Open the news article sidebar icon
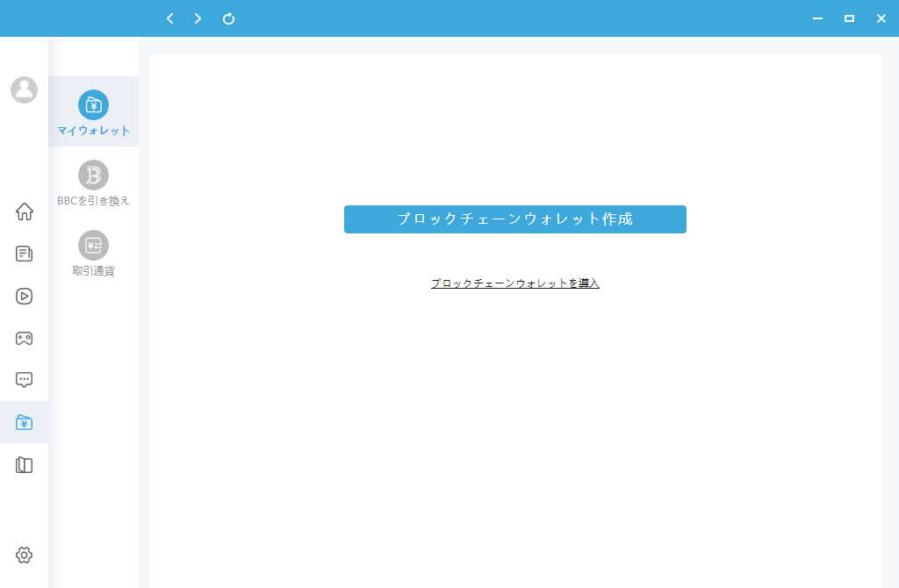This screenshot has height=588, width=899. pos(25,254)
